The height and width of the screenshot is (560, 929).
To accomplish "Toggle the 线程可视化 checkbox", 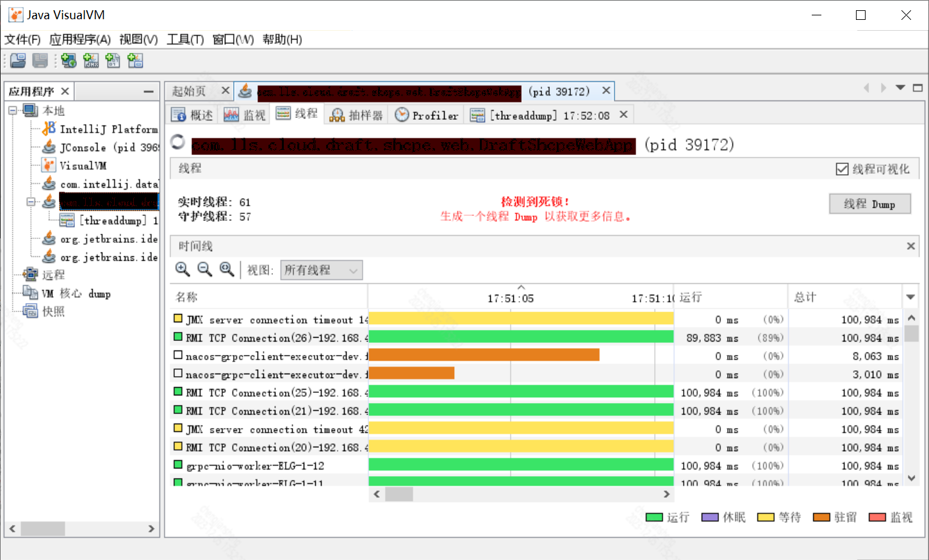I will tap(843, 169).
